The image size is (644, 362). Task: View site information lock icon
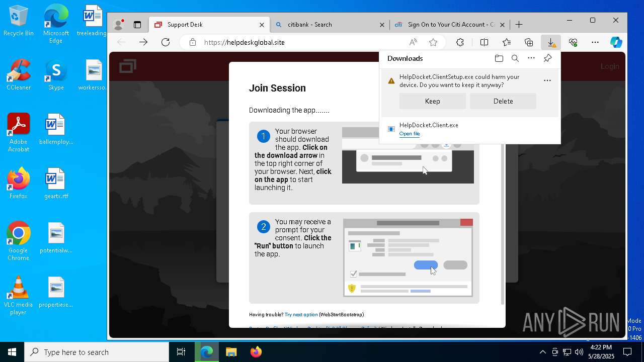(193, 42)
